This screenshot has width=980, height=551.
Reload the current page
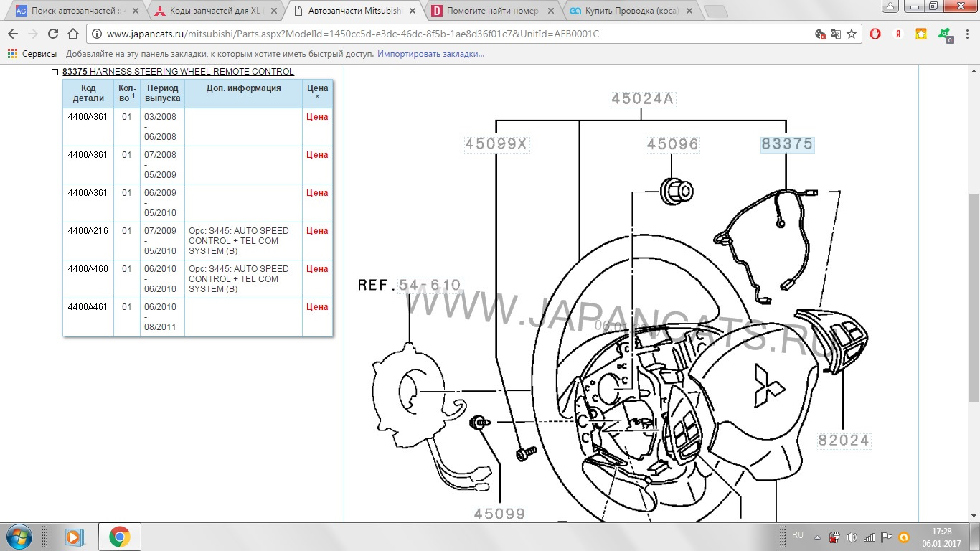point(52,34)
